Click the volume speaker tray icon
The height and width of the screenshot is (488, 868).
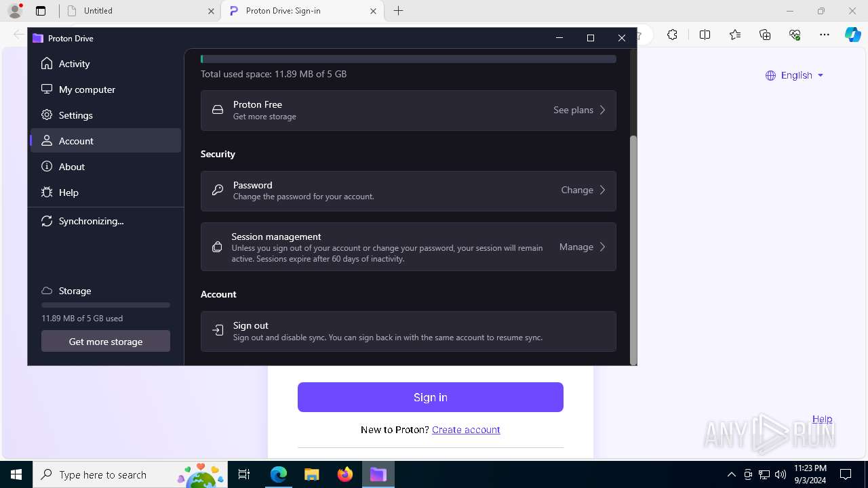tap(781, 474)
